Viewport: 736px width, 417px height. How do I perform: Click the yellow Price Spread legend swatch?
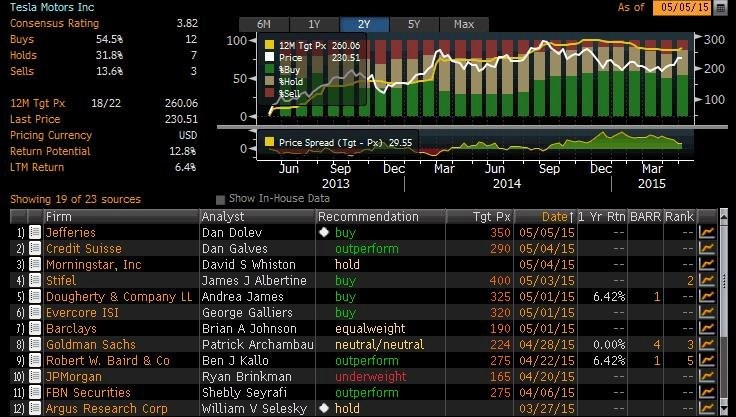(269, 142)
